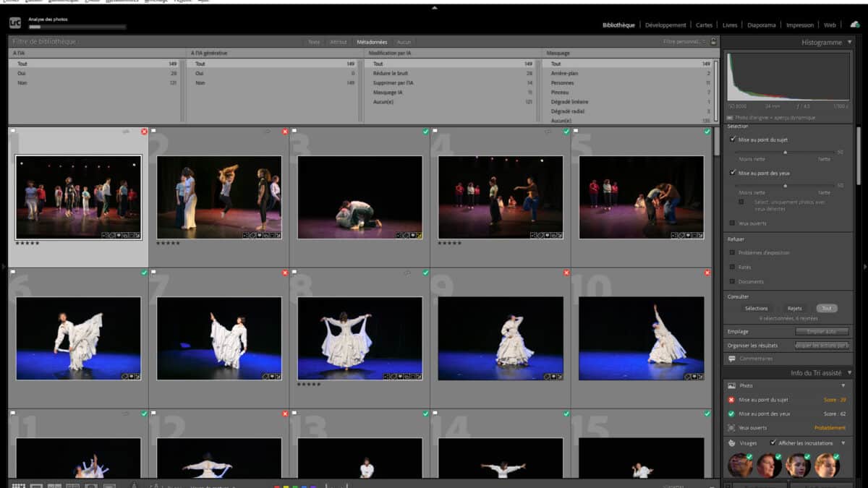Screen dimensions: 868x488
Task: Select the Métadonnées filter tab
Action: click(373, 42)
